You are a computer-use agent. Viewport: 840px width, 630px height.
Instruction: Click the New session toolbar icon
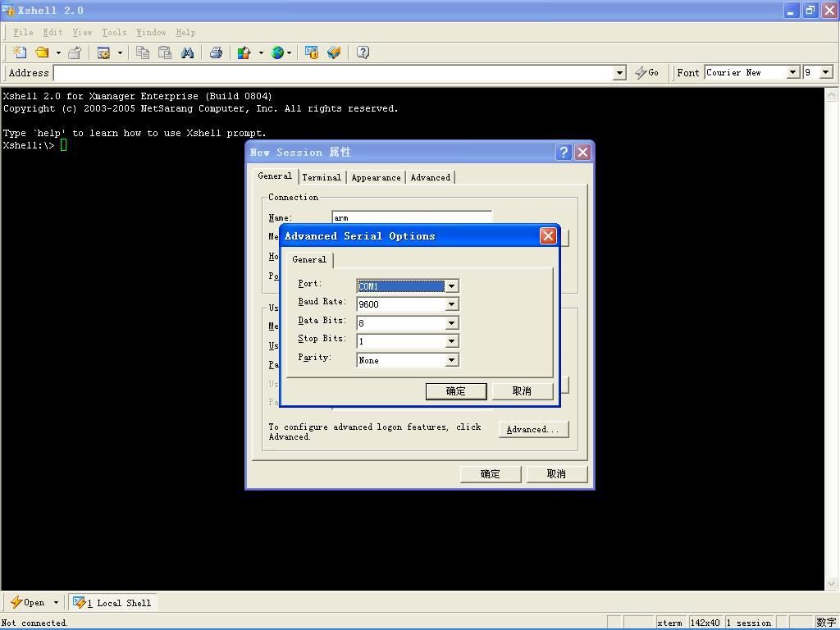point(19,52)
